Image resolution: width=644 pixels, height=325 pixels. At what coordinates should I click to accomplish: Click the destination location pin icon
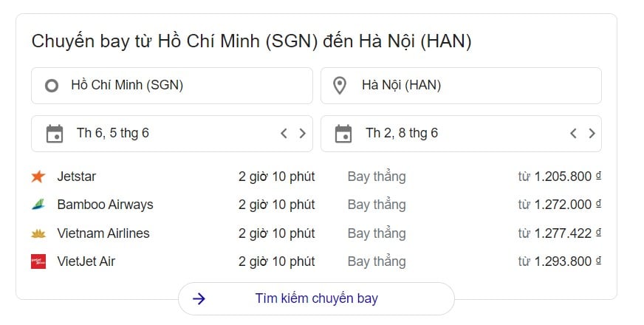pyautogui.click(x=340, y=86)
